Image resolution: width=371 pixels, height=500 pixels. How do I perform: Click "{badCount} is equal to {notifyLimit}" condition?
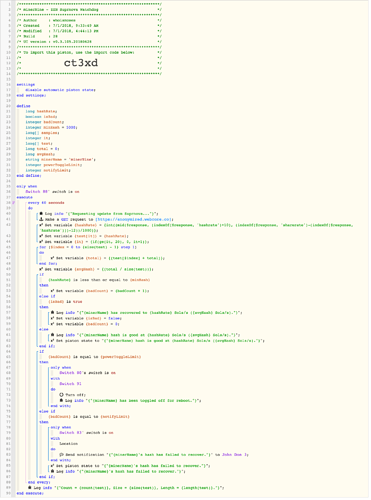89,417
